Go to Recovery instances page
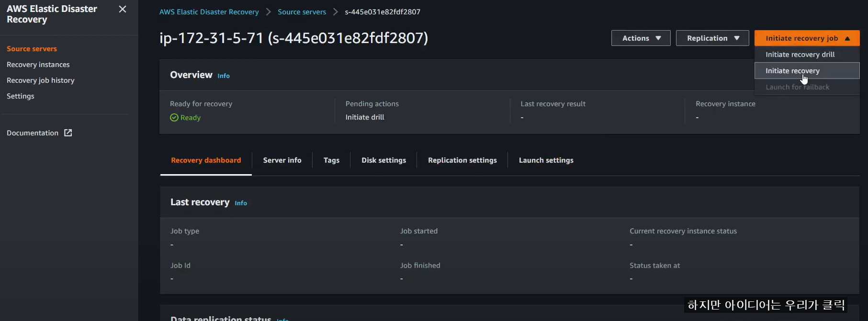Image resolution: width=868 pixels, height=321 pixels. [38, 65]
